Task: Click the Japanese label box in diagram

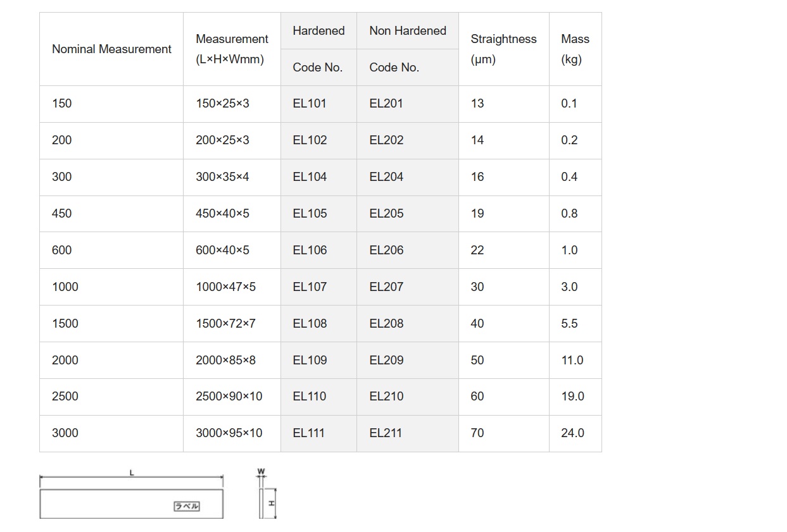Action: [x=187, y=507]
